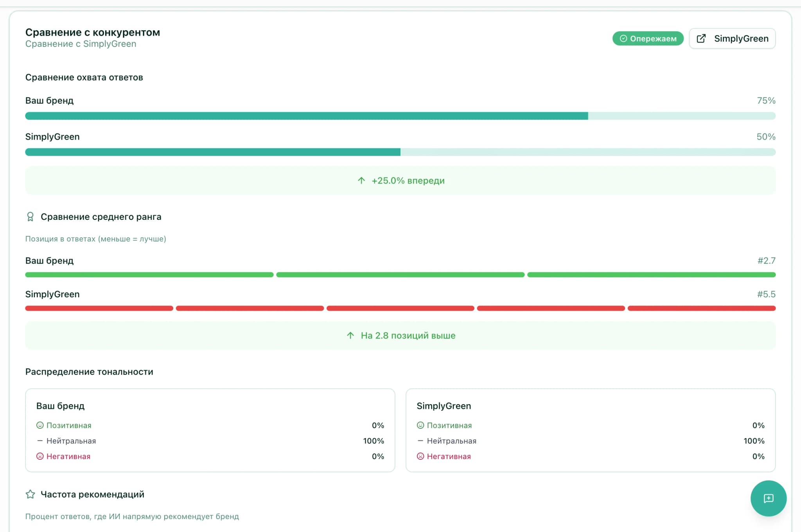Viewport: 801px width, 532px height.
Task: Click the positive smiley icon under Ваш бренд
Action: pyautogui.click(x=40, y=425)
